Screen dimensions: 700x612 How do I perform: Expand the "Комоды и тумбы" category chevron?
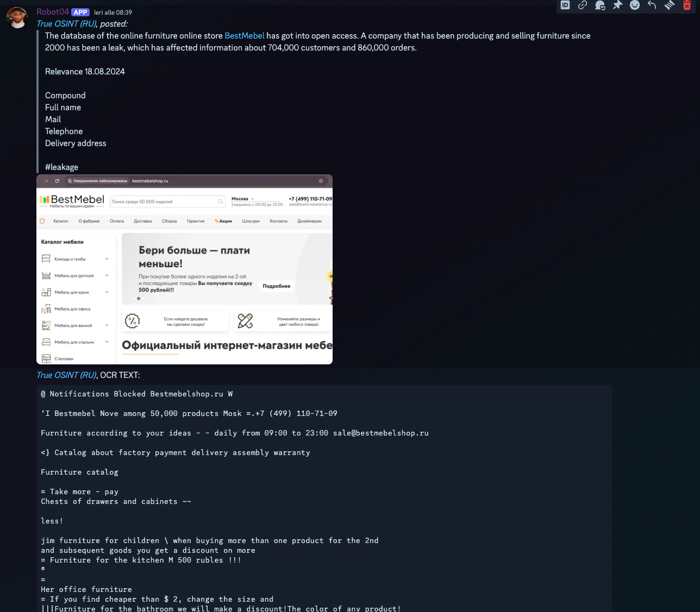(107, 259)
